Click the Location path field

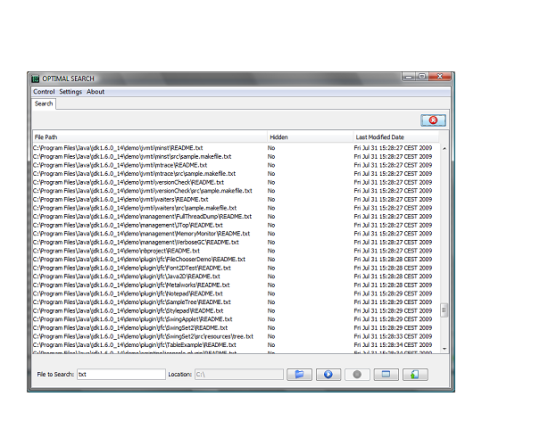239,374
